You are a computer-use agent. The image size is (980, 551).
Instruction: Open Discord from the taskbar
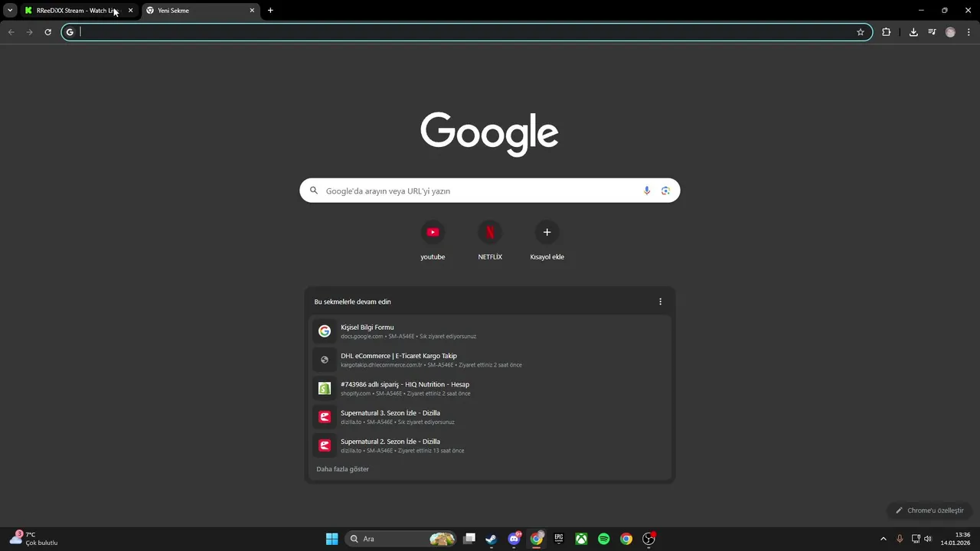click(514, 539)
